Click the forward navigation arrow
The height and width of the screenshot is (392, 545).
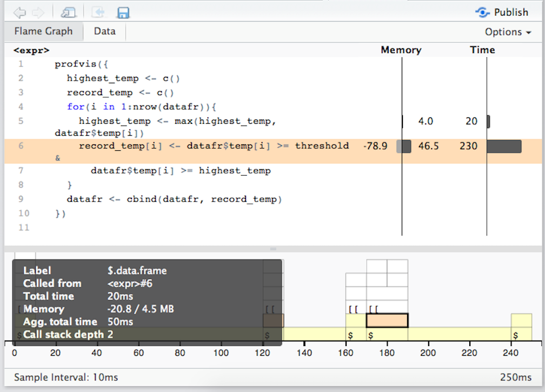38,12
